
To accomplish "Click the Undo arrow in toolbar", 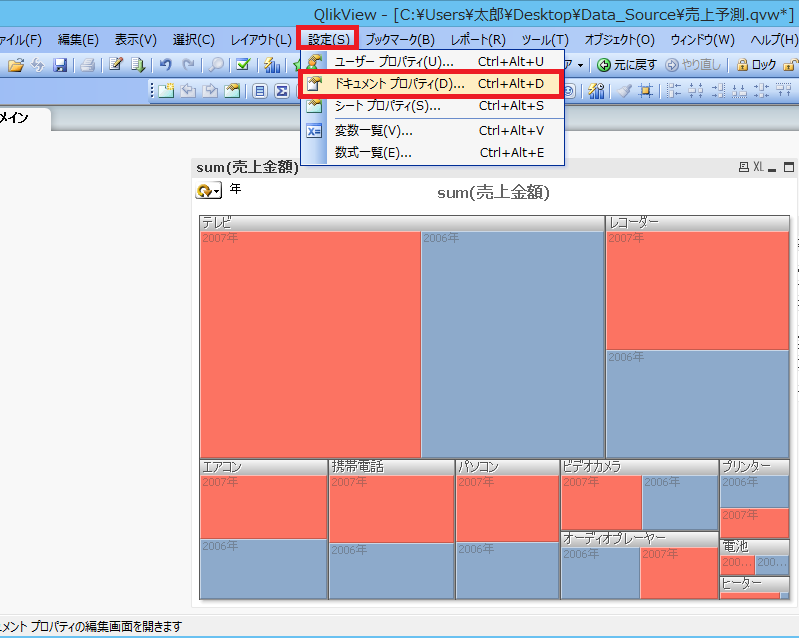I will click(x=165, y=65).
